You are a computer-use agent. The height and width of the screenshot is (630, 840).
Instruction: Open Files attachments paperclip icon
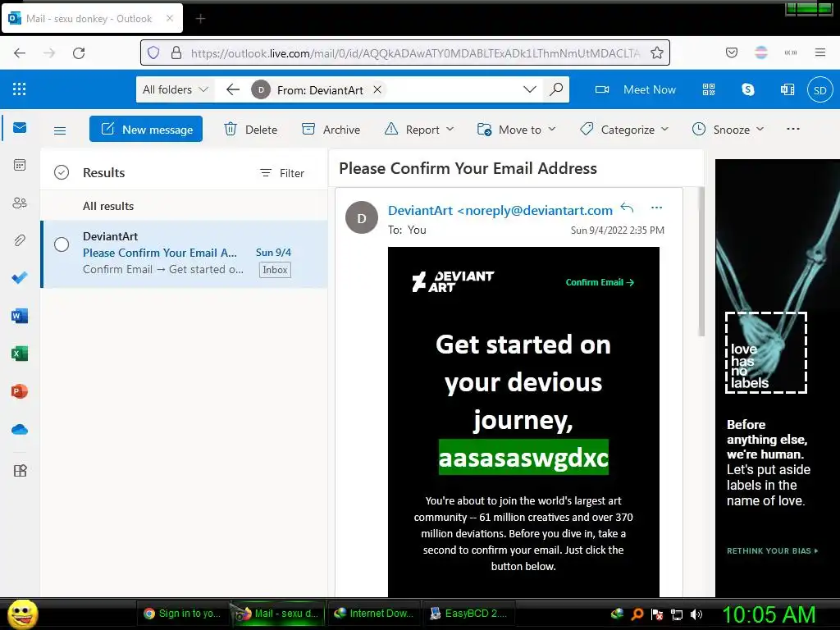click(20, 240)
